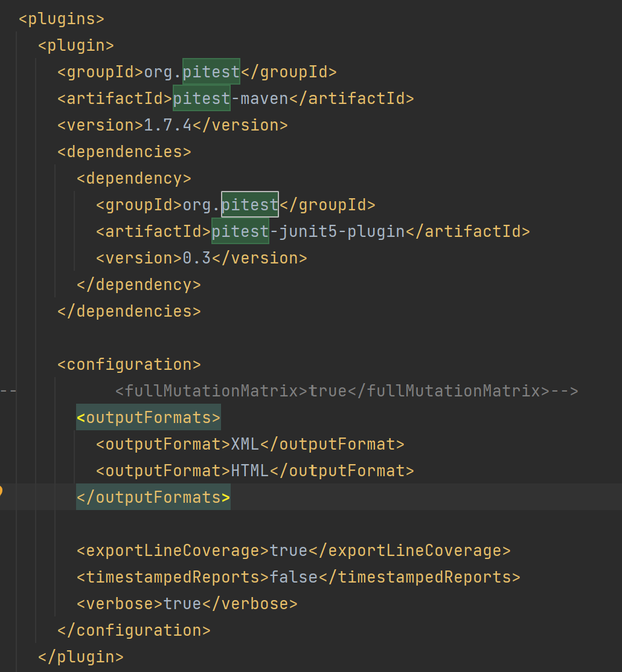This screenshot has width=622, height=672.
Task: Select the pitest-junit5-plugin artifactId line
Action: point(313,231)
